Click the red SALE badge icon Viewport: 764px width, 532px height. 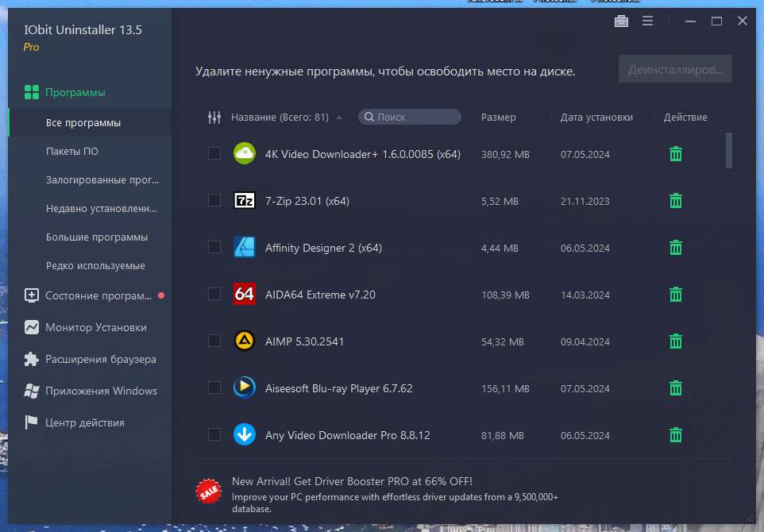tap(209, 492)
